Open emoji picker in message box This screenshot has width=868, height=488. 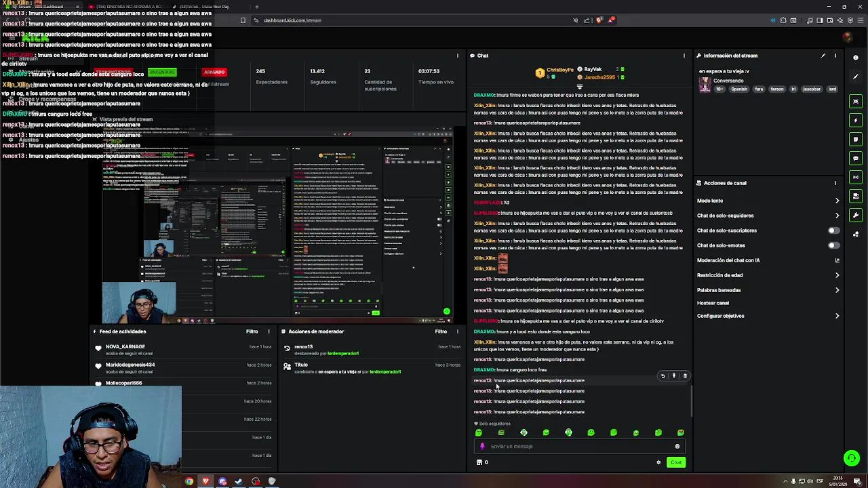pos(677,446)
